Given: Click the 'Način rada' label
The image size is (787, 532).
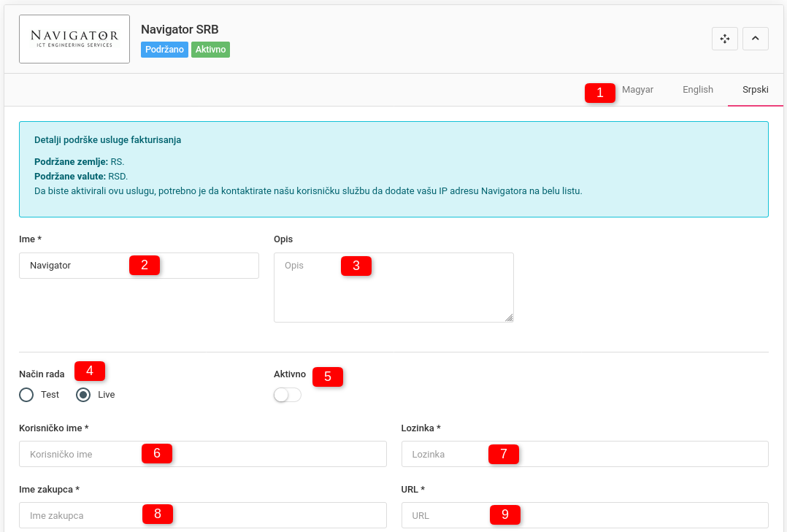Looking at the screenshot, I should coord(42,374).
